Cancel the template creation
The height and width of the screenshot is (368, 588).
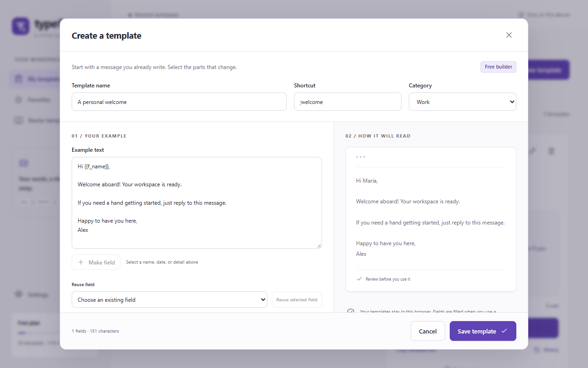(428, 331)
